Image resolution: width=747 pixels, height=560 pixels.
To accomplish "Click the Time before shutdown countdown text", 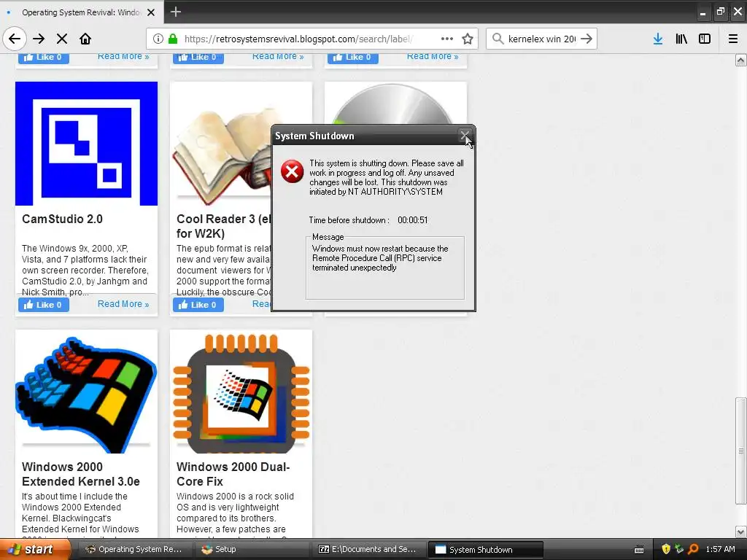I will tap(368, 220).
